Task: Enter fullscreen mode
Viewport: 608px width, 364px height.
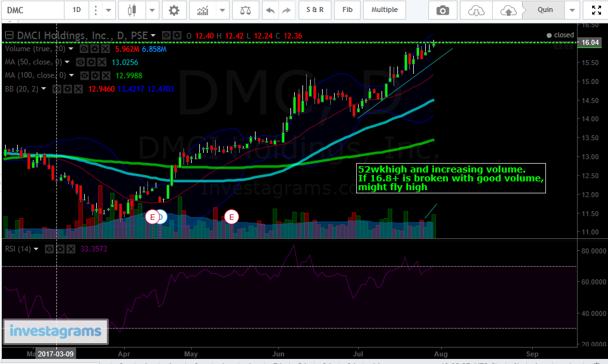Action: click(x=597, y=10)
